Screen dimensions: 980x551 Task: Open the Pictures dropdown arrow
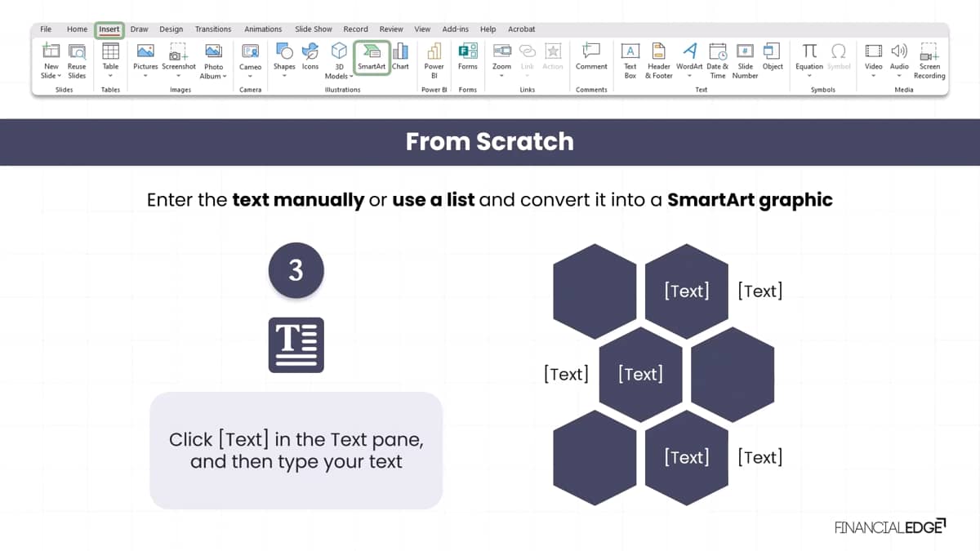[145, 76]
